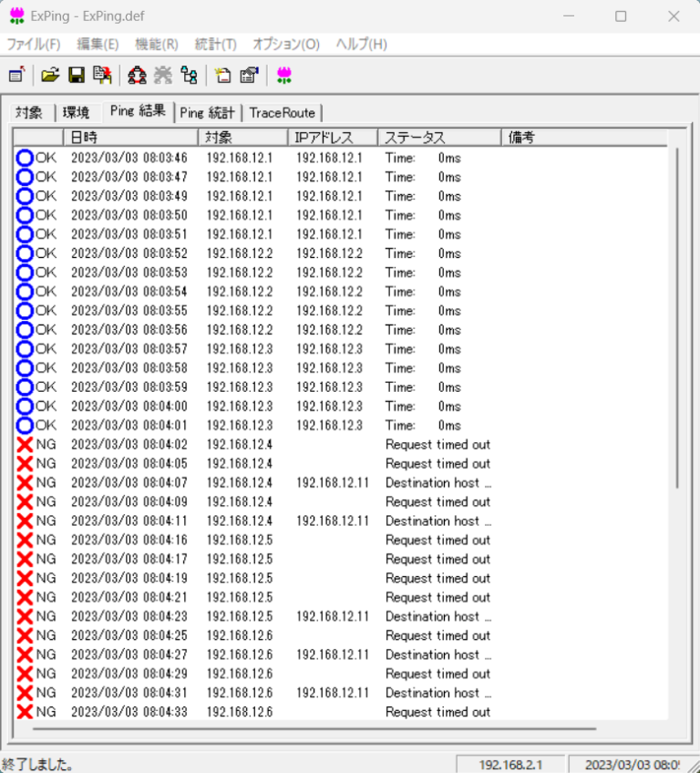This screenshot has width=700, height=773.
Task: Click the red ping network icon
Action: (137, 75)
